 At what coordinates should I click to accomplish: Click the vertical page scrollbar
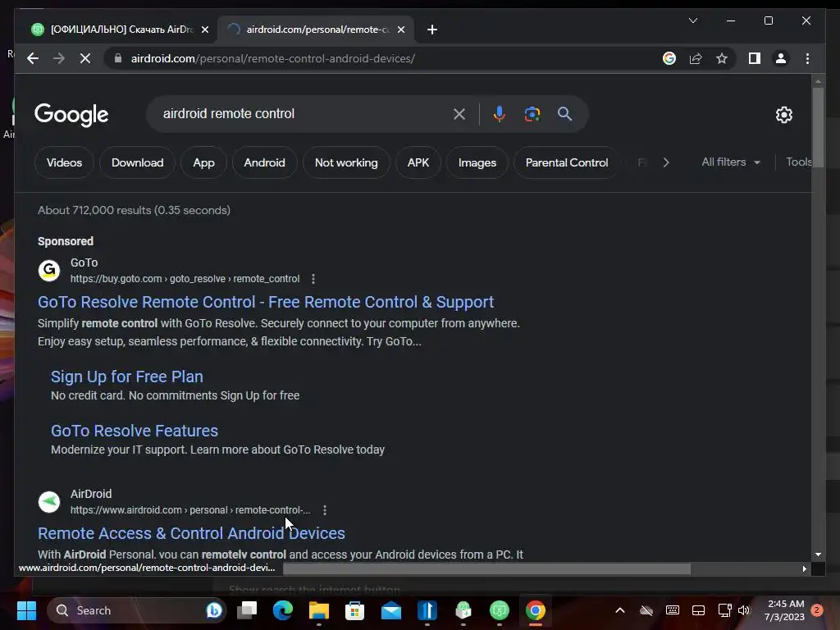coord(818,126)
